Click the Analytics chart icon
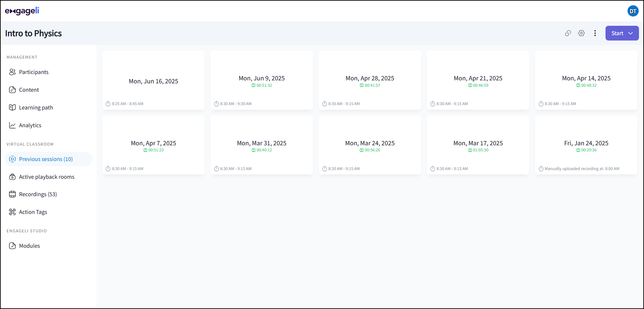The height and width of the screenshot is (309, 644). (12, 125)
